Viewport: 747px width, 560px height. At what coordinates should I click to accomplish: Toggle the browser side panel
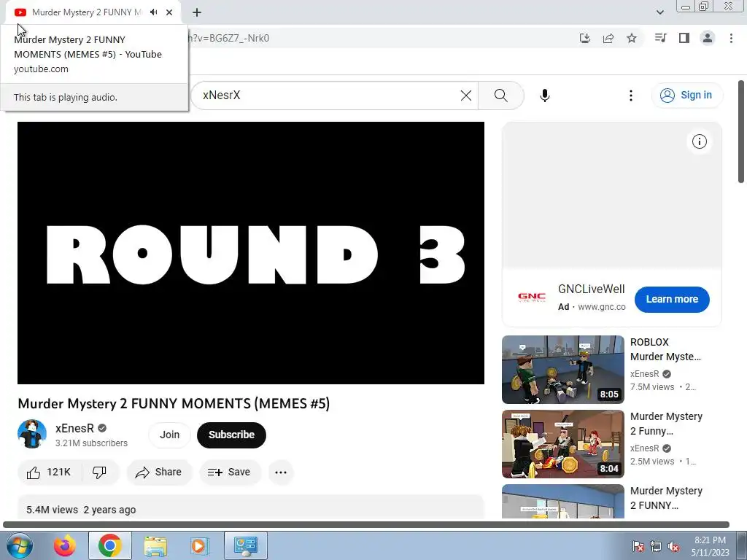point(684,38)
